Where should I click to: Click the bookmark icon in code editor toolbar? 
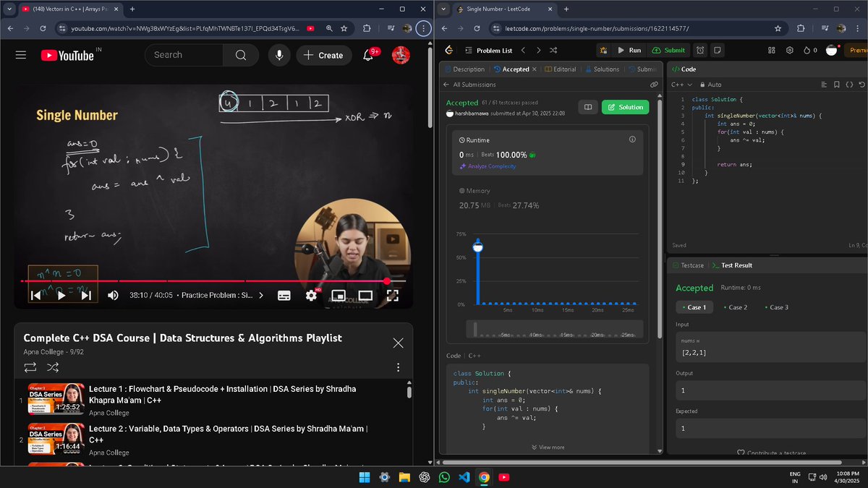click(836, 85)
